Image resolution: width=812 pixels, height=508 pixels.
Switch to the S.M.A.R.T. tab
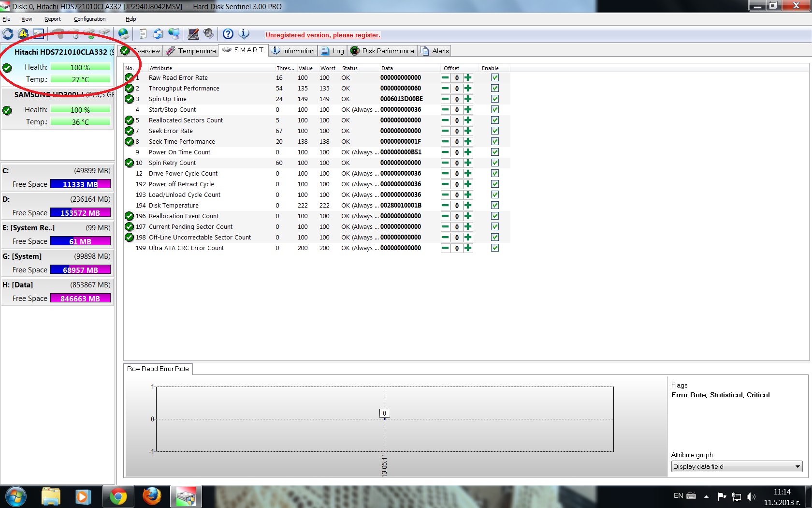coord(244,50)
